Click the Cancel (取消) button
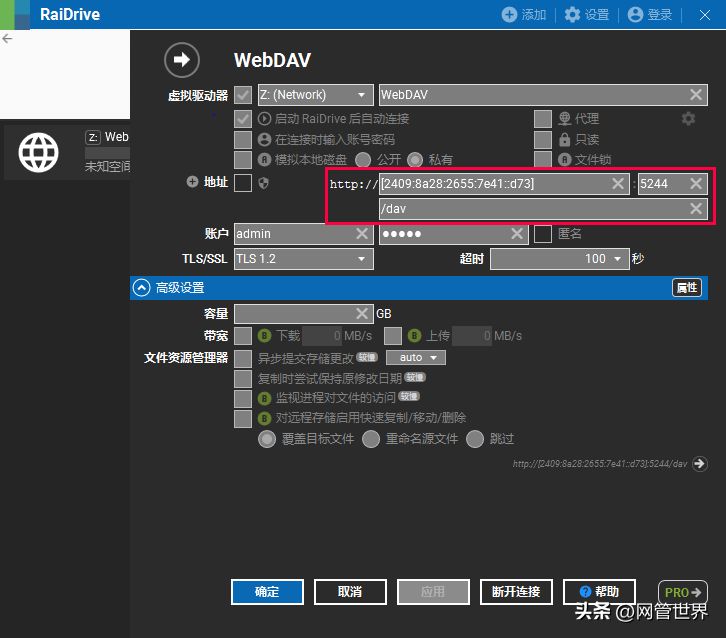 point(350,592)
